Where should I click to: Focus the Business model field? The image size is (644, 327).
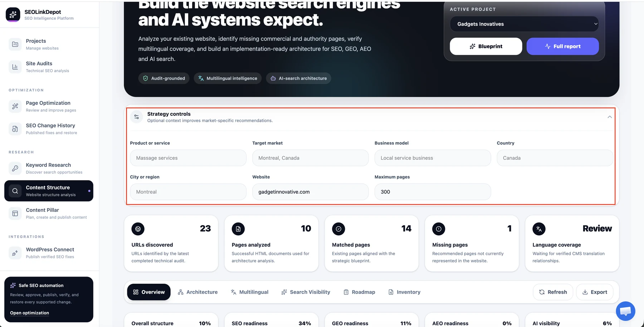pos(433,158)
